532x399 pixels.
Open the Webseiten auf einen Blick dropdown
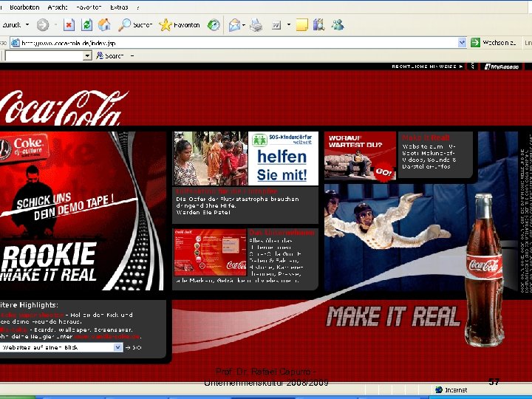click(x=61, y=347)
